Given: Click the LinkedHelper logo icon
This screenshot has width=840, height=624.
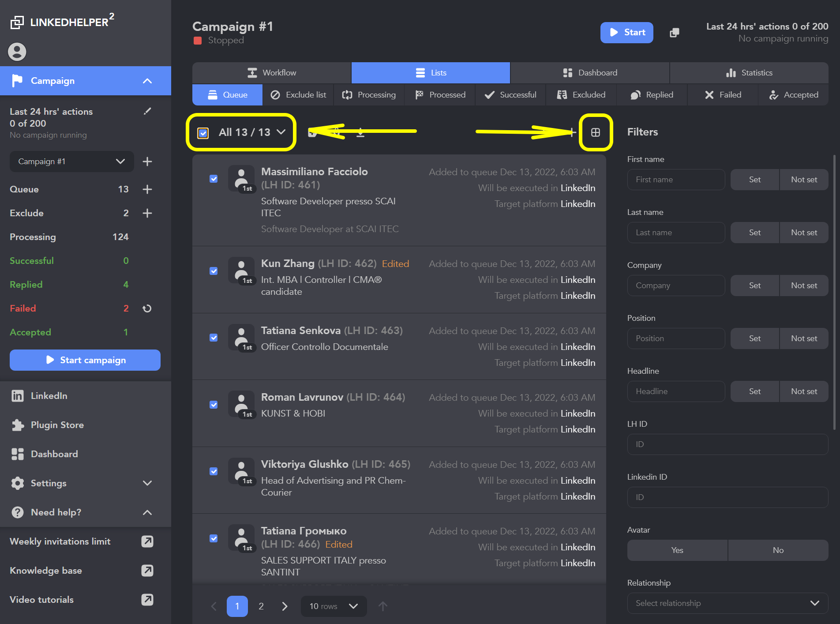Looking at the screenshot, I should (x=17, y=22).
